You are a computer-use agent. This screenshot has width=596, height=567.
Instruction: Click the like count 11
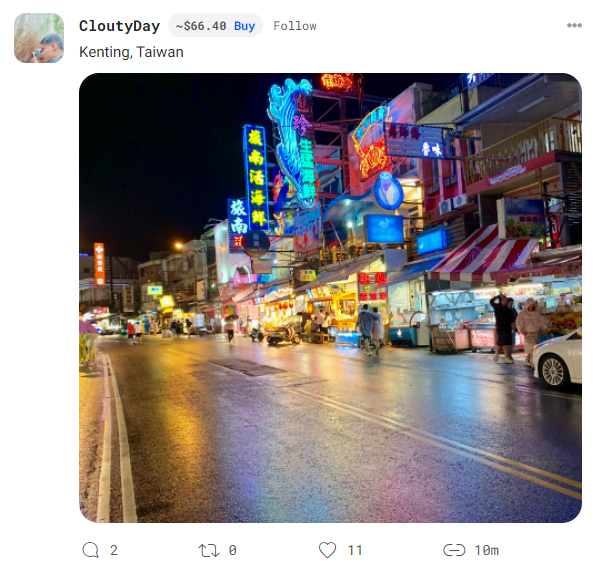click(x=355, y=550)
